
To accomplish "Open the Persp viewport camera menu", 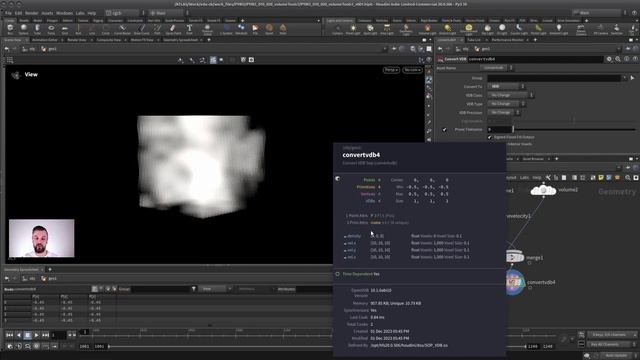I will (391, 70).
